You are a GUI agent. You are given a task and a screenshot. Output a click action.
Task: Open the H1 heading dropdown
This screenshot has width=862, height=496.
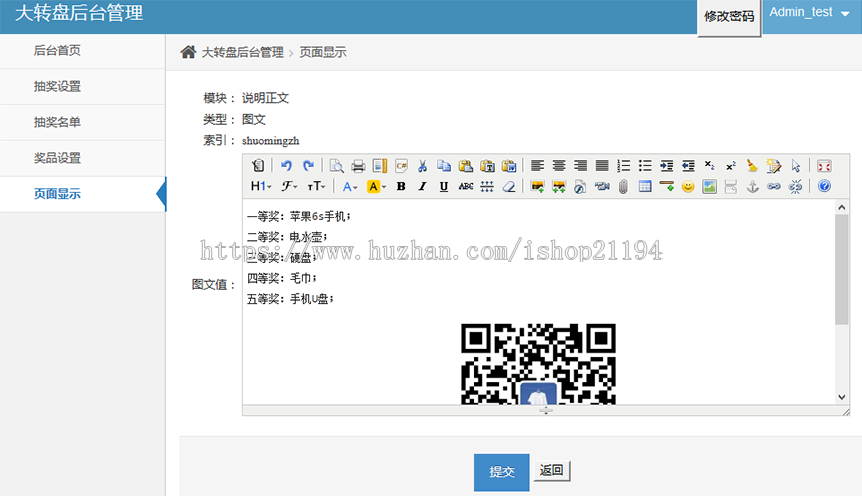[261, 186]
